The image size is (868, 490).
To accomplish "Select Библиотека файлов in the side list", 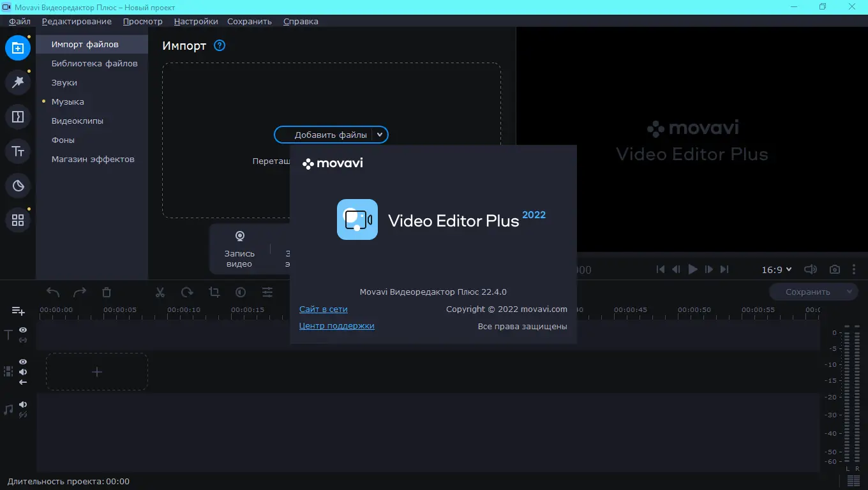I will (92, 64).
